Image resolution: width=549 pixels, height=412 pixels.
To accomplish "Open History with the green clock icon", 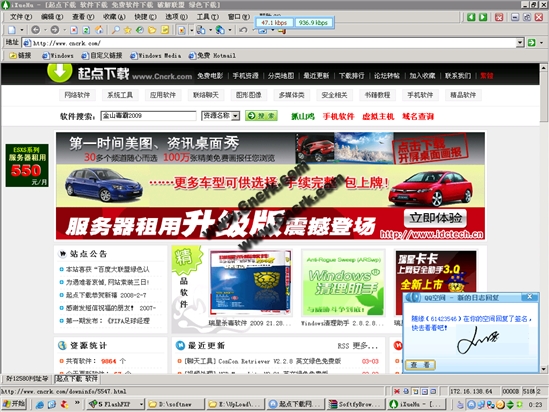I will coord(140,30).
